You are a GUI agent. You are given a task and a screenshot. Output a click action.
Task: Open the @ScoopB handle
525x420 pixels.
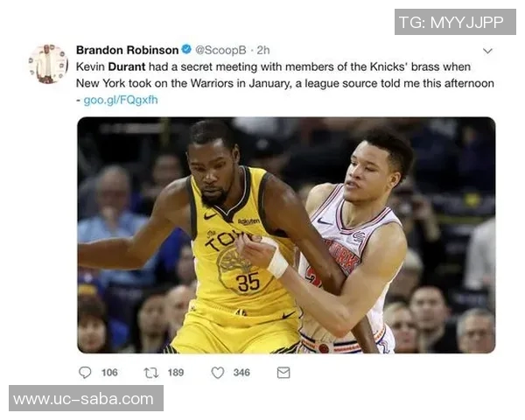tap(220, 50)
